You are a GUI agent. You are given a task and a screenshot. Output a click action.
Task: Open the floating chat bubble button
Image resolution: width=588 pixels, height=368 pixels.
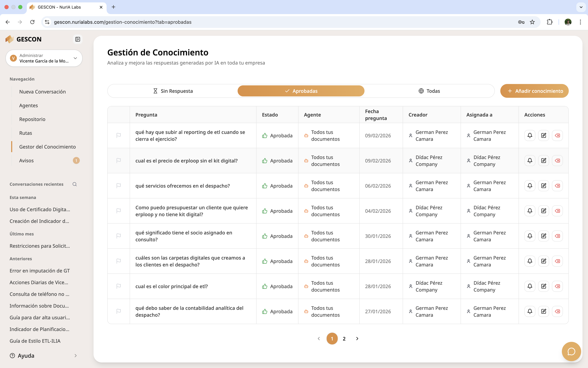(x=571, y=351)
